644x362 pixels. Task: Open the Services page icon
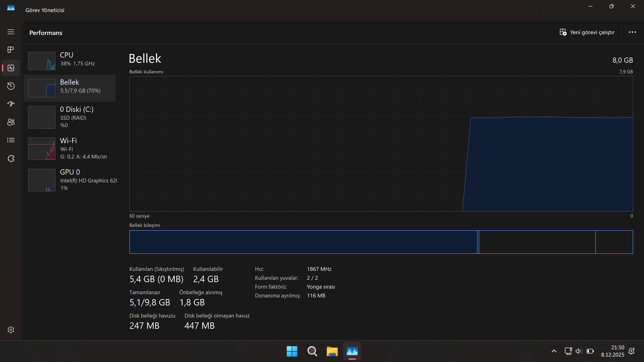(x=11, y=159)
